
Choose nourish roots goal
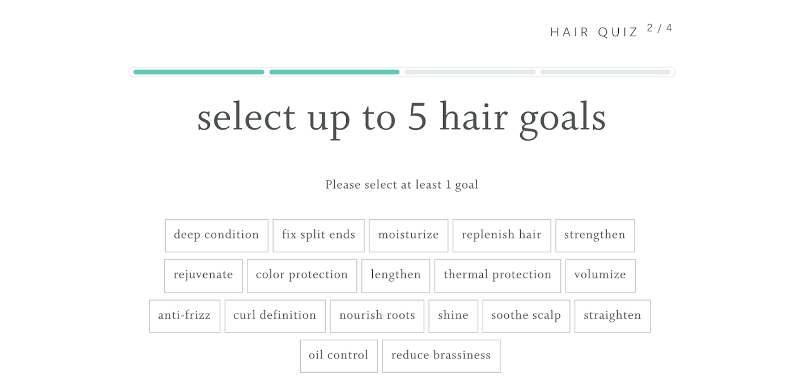[377, 316]
